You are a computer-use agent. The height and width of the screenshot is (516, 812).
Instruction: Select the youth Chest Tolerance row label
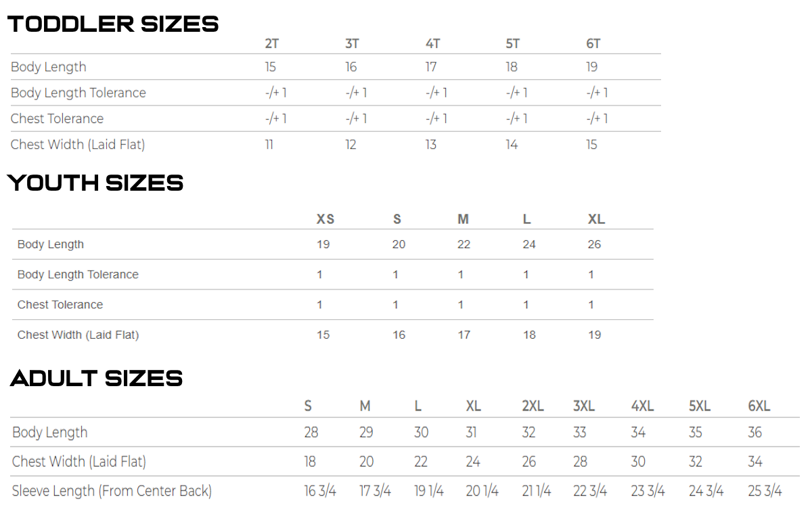click(x=60, y=304)
